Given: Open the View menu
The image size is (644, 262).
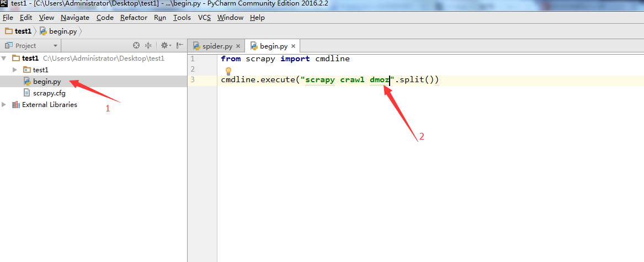Looking at the screenshot, I should (x=46, y=18).
